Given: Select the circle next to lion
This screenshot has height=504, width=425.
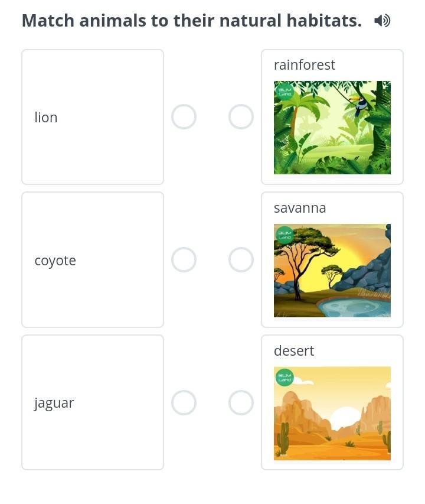Looking at the screenshot, I should [x=184, y=117].
